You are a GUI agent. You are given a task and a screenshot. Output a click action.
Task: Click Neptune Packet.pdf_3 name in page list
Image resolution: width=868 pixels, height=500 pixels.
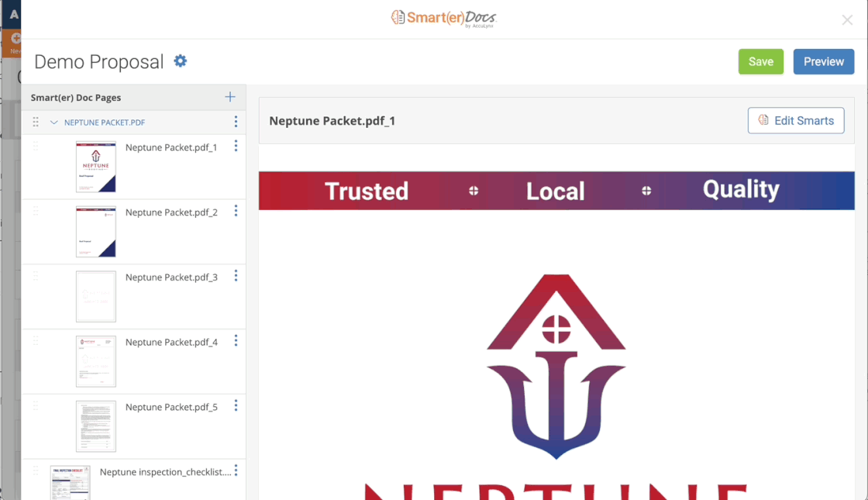click(171, 277)
